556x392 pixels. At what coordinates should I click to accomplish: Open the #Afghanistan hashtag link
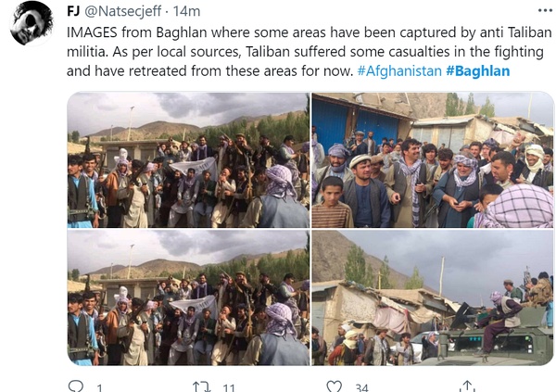(x=399, y=71)
